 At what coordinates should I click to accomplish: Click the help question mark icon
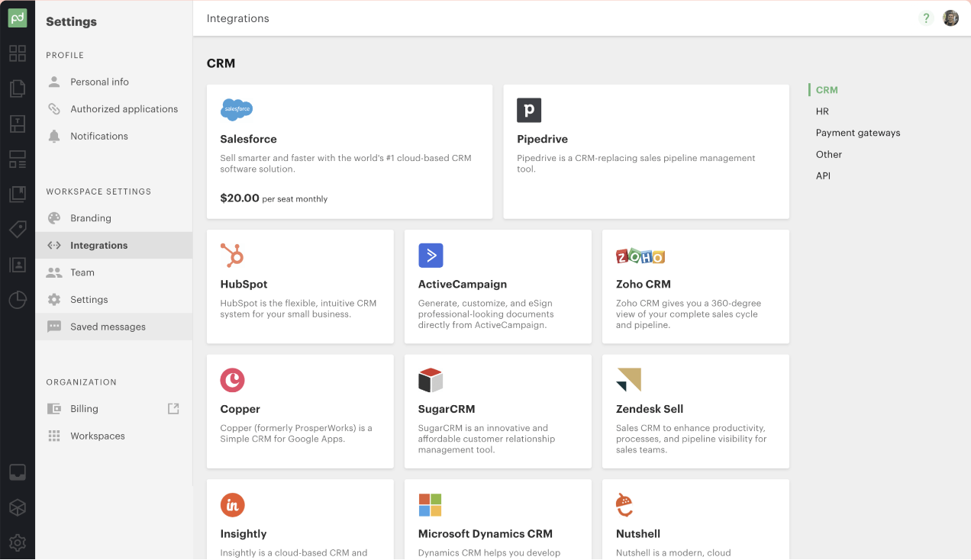pyautogui.click(x=926, y=18)
